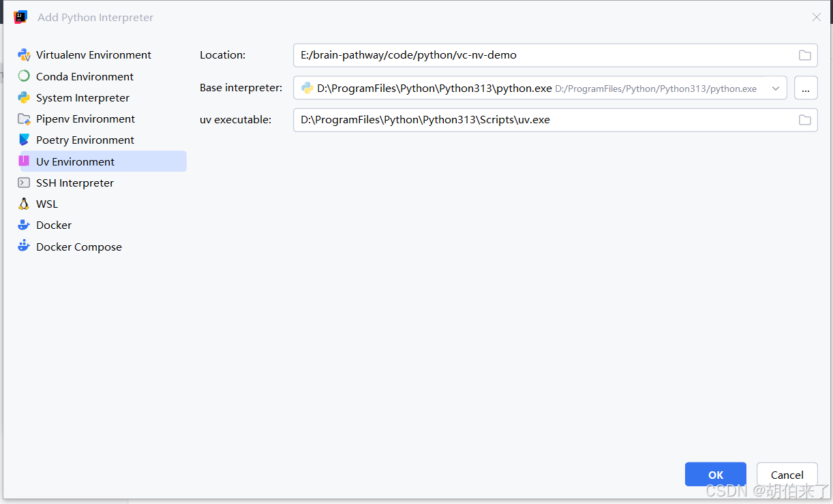Click the Uv Environment purple icon
833x504 pixels.
click(24, 161)
